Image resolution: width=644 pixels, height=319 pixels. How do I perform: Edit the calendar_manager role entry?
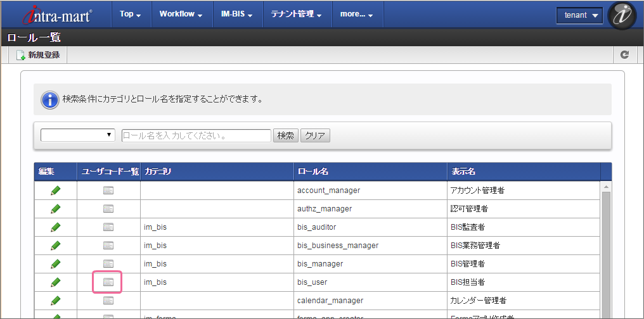click(x=56, y=300)
